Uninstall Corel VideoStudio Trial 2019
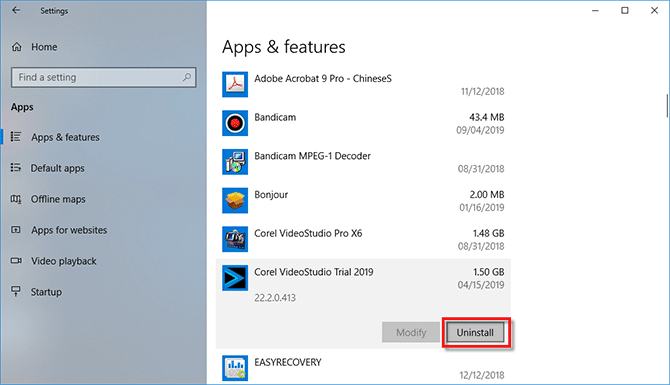 tap(475, 332)
